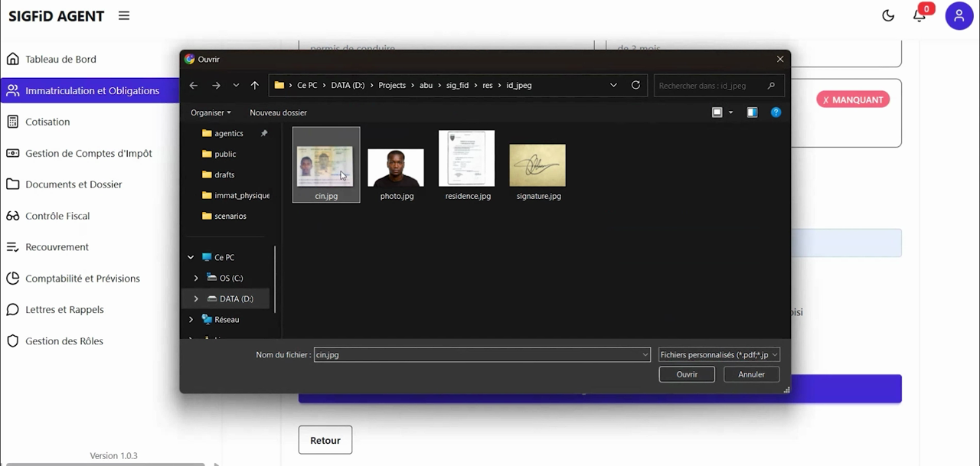Navigate back in file dialog

pyautogui.click(x=194, y=85)
